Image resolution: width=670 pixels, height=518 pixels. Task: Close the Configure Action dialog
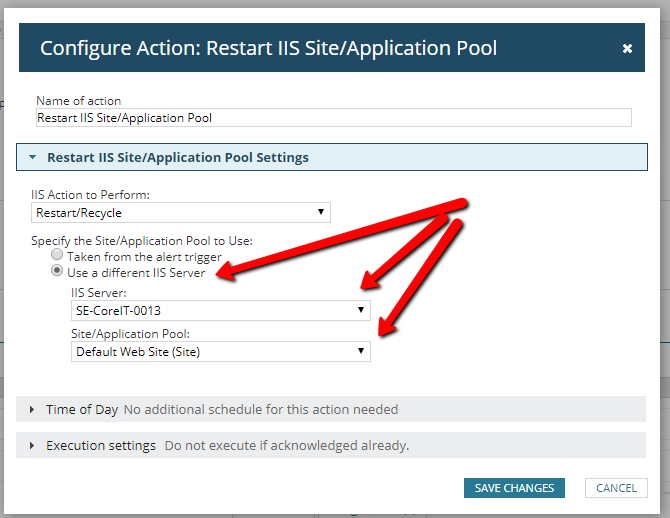pyautogui.click(x=627, y=48)
